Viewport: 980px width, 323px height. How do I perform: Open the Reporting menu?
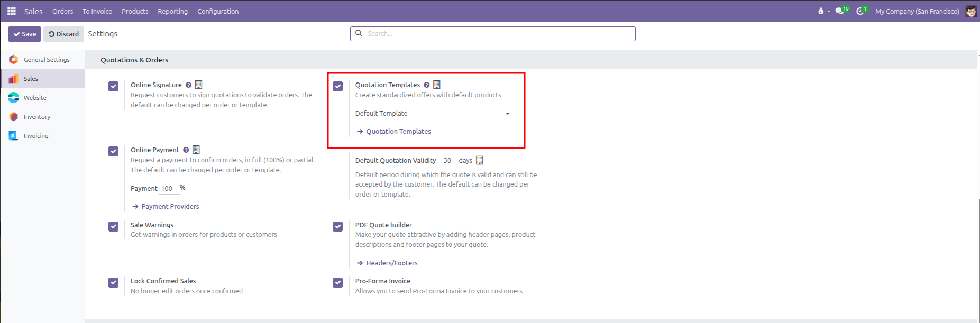click(173, 11)
